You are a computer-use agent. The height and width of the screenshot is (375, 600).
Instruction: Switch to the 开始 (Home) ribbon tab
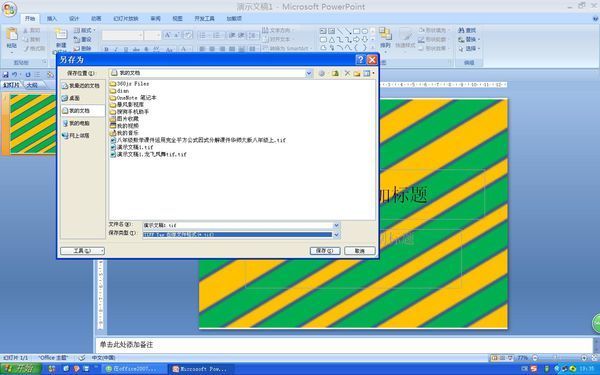coord(30,18)
